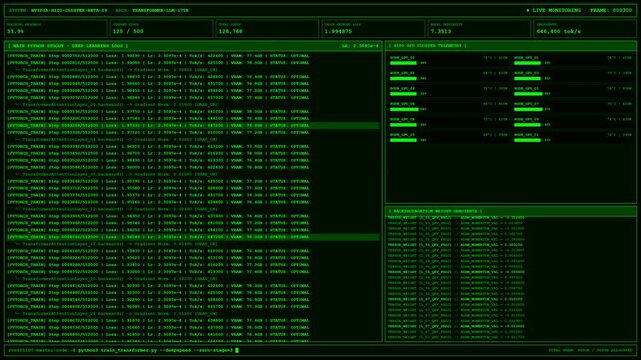Click log row Step 0004352/512000
This screenshot has height=360, width=641.
point(193,272)
